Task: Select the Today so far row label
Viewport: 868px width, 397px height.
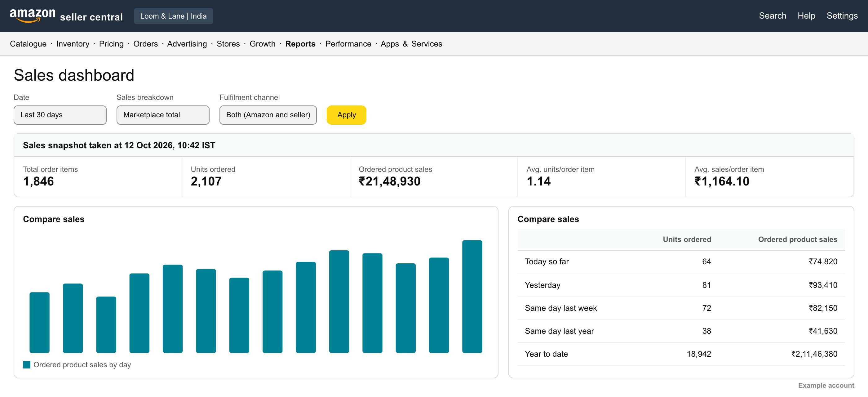Action: [x=547, y=261]
